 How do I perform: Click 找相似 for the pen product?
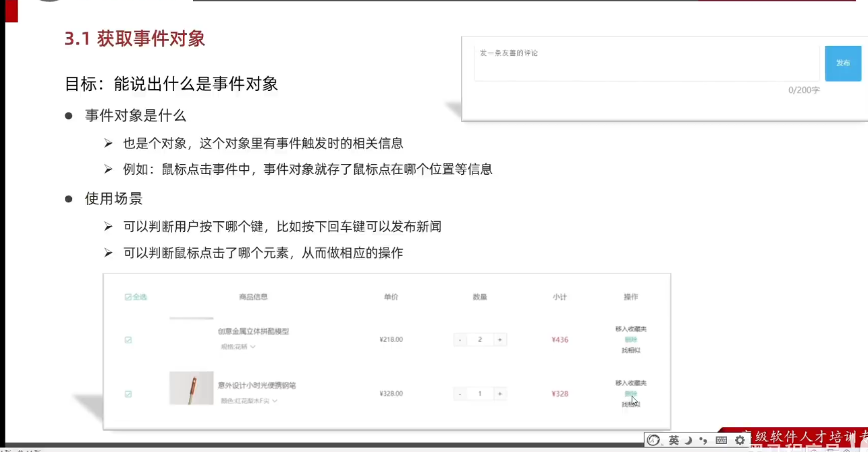pyautogui.click(x=629, y=404)
